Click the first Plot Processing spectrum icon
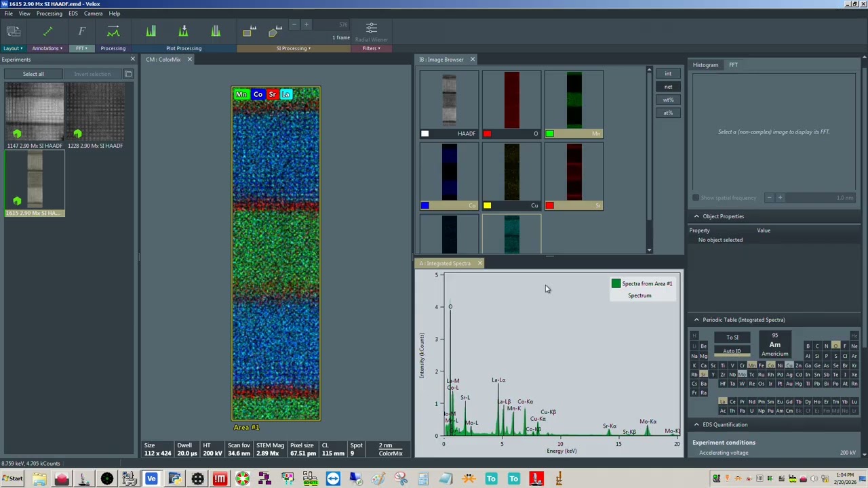 tap(151, 31)
